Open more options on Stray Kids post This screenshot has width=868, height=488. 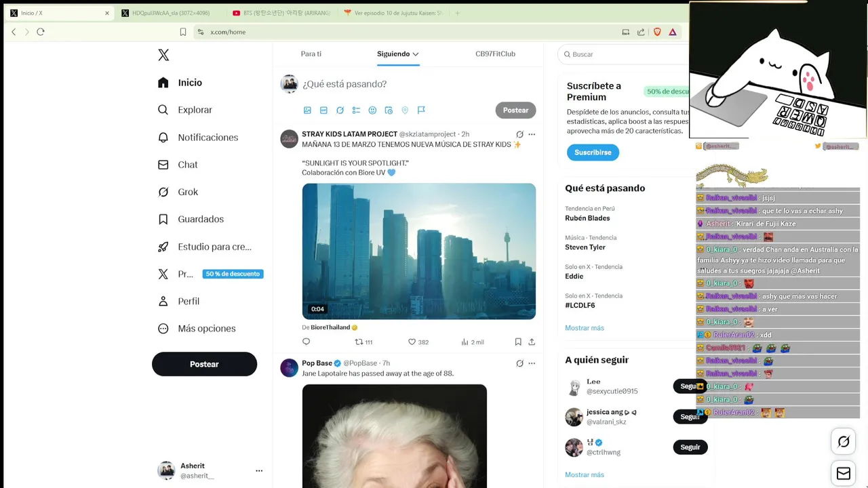tap(532, 134)
